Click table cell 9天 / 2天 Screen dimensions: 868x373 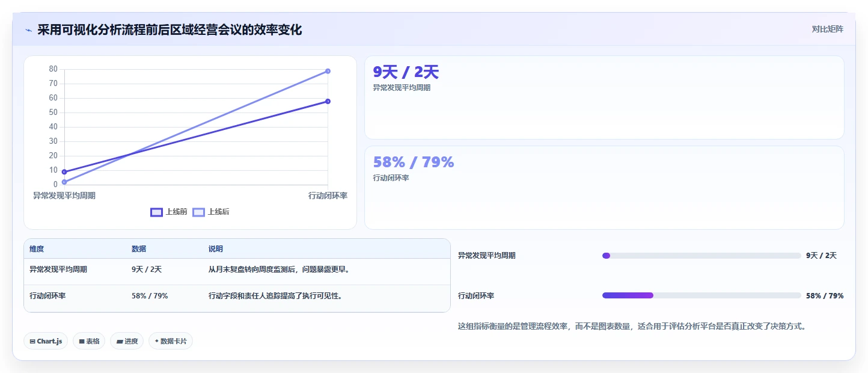click(x=147, y=270)
